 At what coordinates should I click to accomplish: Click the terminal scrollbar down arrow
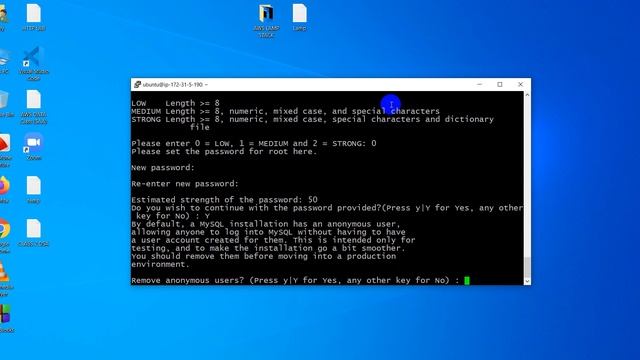(x=527, y=281)
